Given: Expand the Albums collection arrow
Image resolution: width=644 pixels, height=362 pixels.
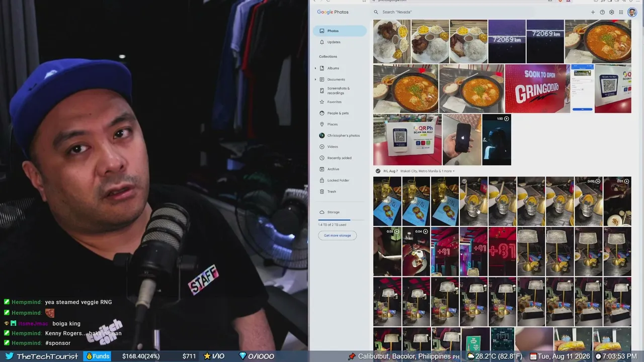Looking at the screenshot, I should (x=315, y=68).
